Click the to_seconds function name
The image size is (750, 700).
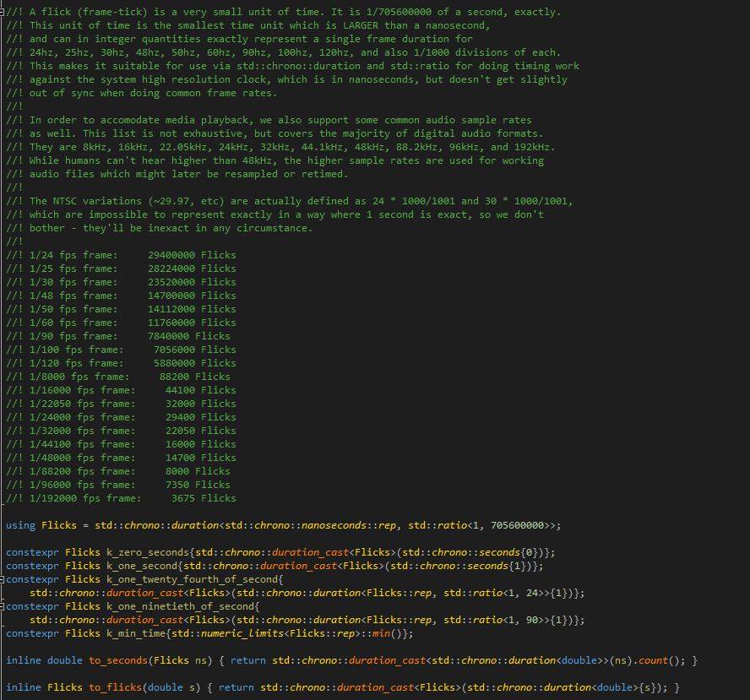coord(118,661)
